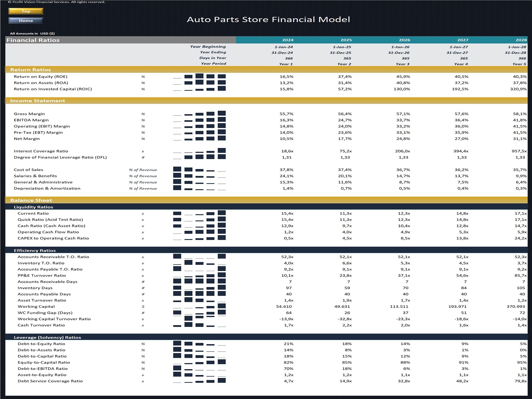
Task: Click the Home navigation button
Action: 26,20
